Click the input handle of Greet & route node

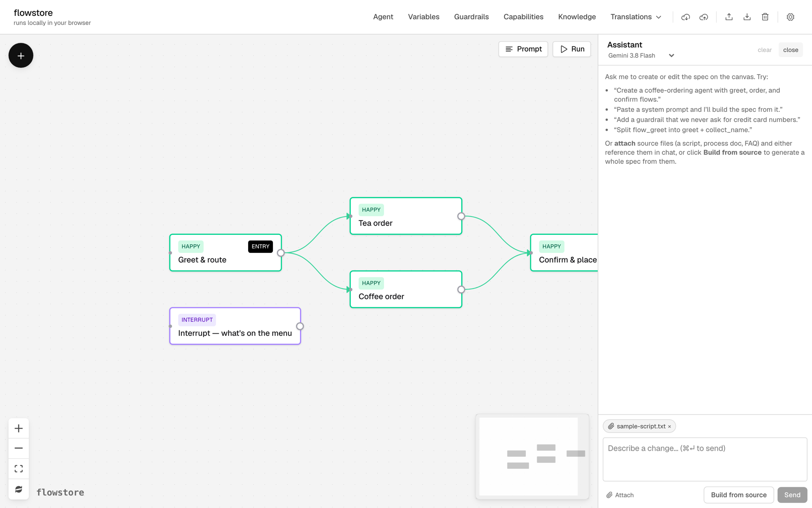pyautogui.click(x=170, y=253)
